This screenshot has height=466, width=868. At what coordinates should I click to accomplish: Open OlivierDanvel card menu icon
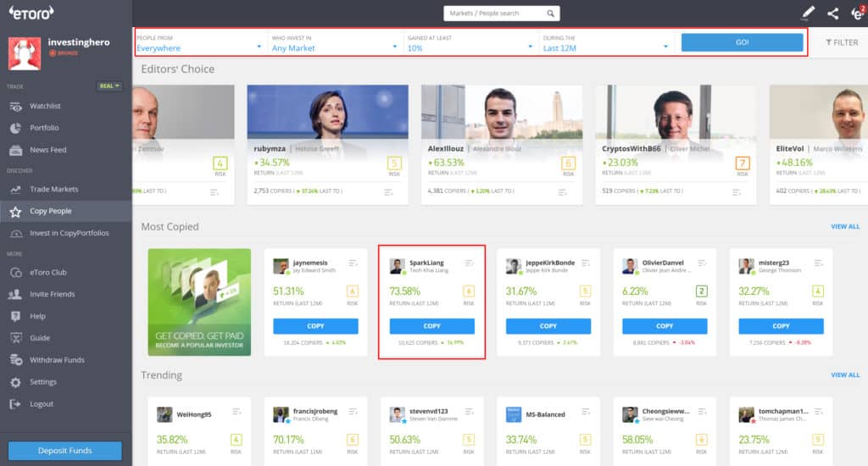click(702, 263)
